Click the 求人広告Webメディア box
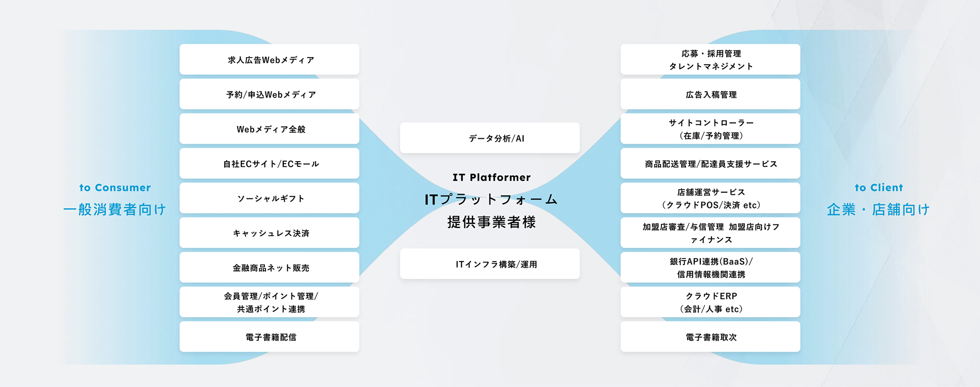Image resolution: width=980 pixels, height=387 pixels. coord(269,60)
